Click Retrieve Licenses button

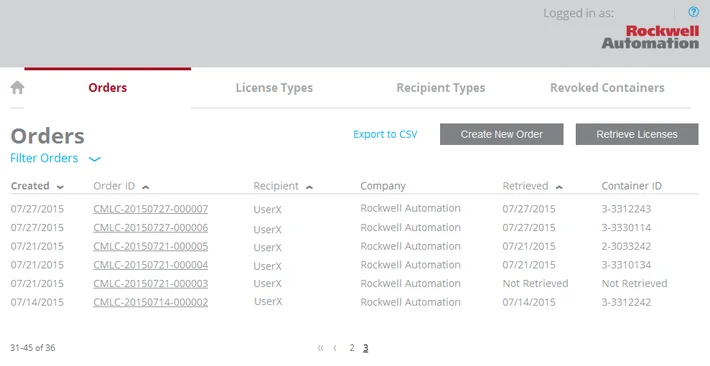pos(637,134)
